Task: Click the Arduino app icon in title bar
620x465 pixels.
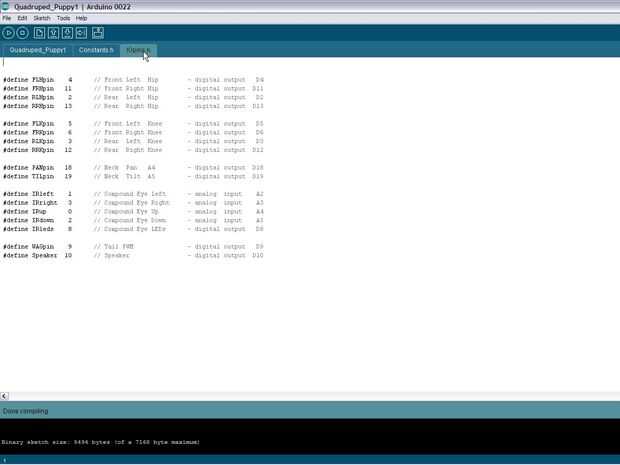Action: pyautogui.click(x=5, y=6)
